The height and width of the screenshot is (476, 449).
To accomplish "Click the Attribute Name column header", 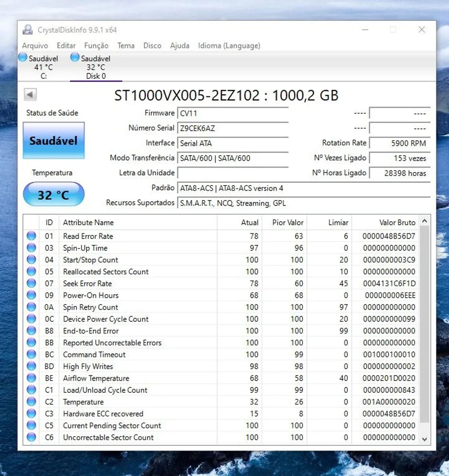I will [138, 222].
